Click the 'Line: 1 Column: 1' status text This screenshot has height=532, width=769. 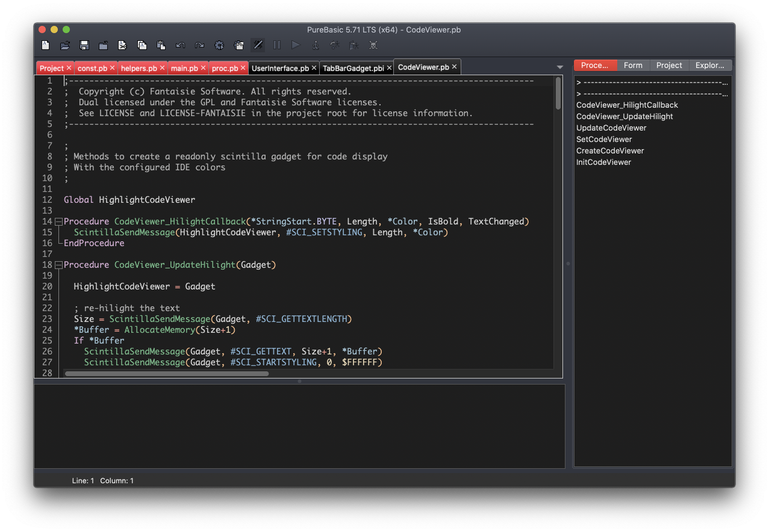click(103, 481)
